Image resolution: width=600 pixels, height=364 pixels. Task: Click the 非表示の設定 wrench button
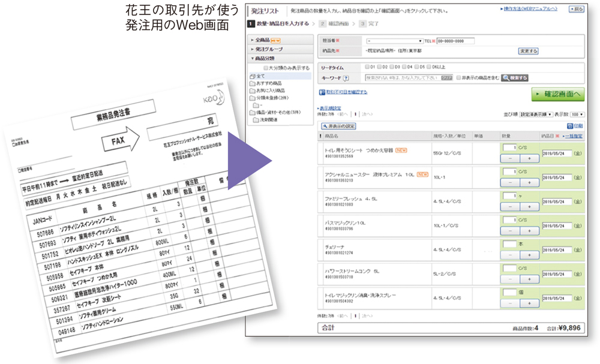point(339,126)
